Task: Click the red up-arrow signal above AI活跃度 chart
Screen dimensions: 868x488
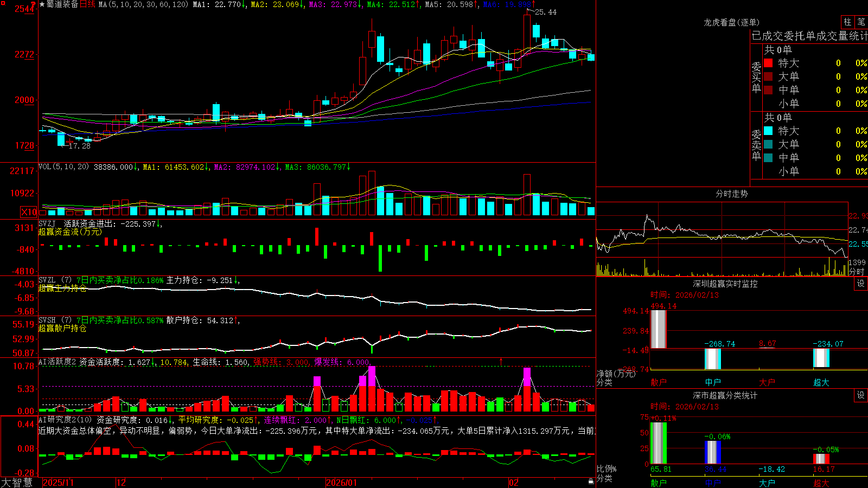Action: point(501,361)
